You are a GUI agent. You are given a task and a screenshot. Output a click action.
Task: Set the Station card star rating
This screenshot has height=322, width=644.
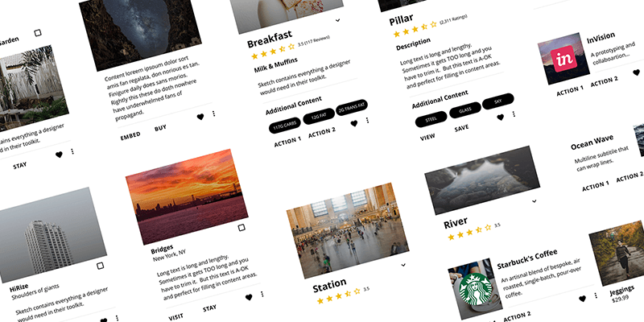coord(338,296)
